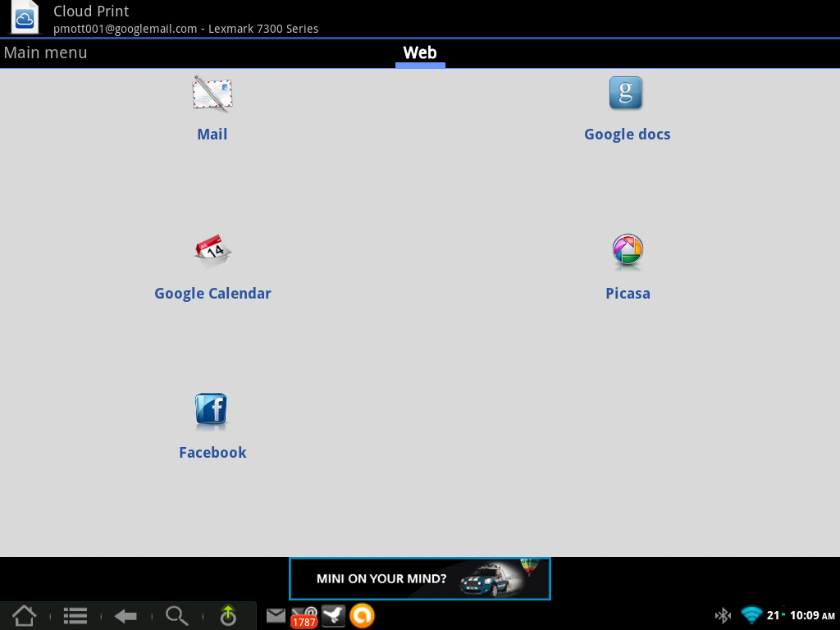The image size is (840, 630).
Task: Open the search magnifier icon
Action: pyautogui.click(x=177, y=616)
